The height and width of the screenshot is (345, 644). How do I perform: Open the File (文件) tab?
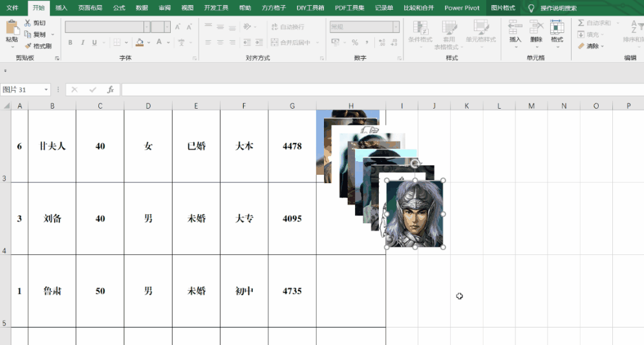(x=12, y=8)
